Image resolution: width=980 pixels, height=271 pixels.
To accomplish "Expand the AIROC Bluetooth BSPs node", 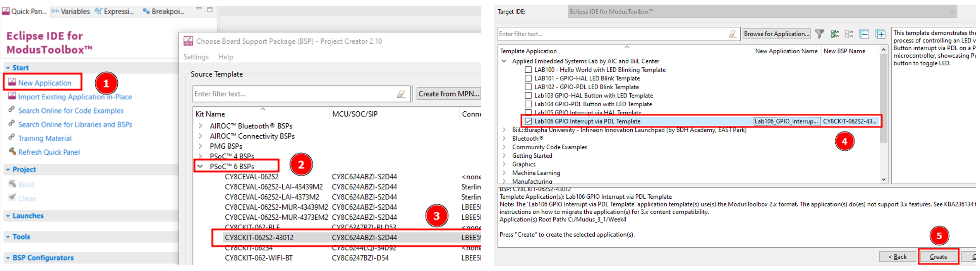I will click(x=200, y=126).
